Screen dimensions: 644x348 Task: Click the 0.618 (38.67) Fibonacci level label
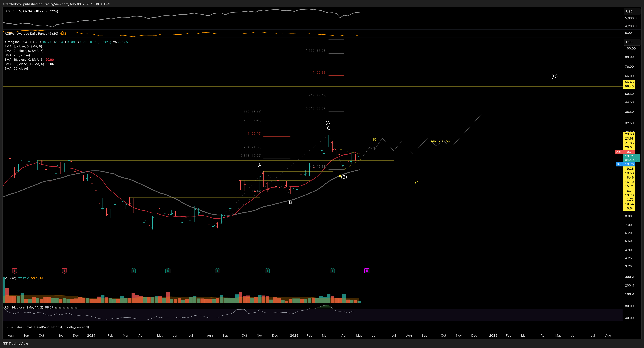point(316,108)
